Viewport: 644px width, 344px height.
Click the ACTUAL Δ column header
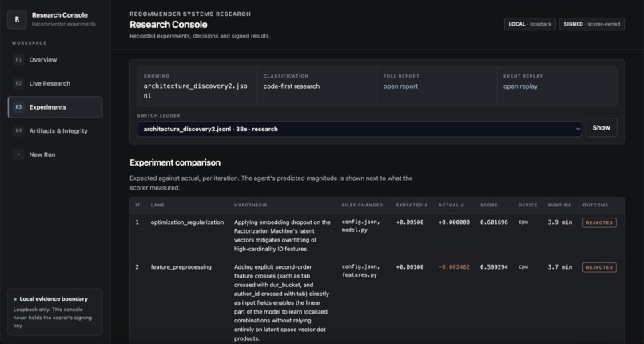[x=451, y=205]
